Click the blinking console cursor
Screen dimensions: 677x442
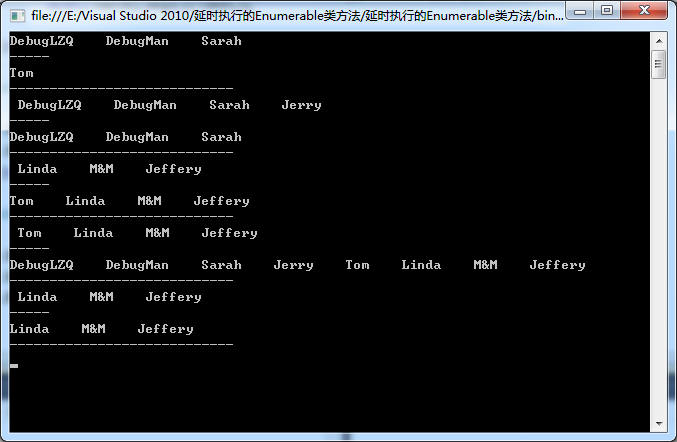14,366
